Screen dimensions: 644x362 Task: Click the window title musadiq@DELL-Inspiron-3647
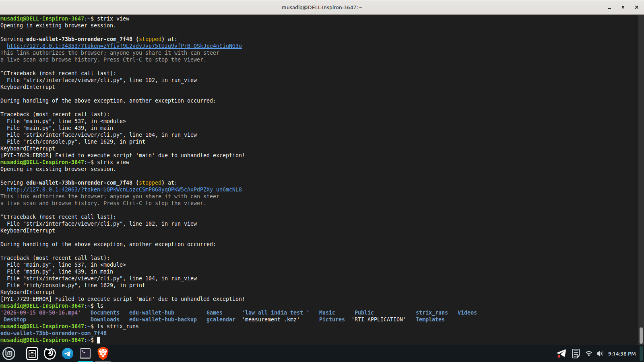pyautogui.click(x=322, y=7)
